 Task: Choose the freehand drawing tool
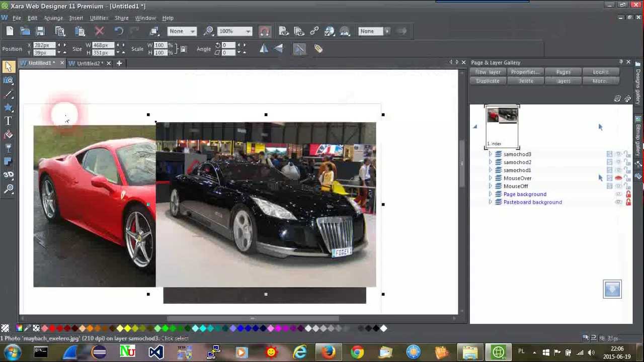pos(8,94)
